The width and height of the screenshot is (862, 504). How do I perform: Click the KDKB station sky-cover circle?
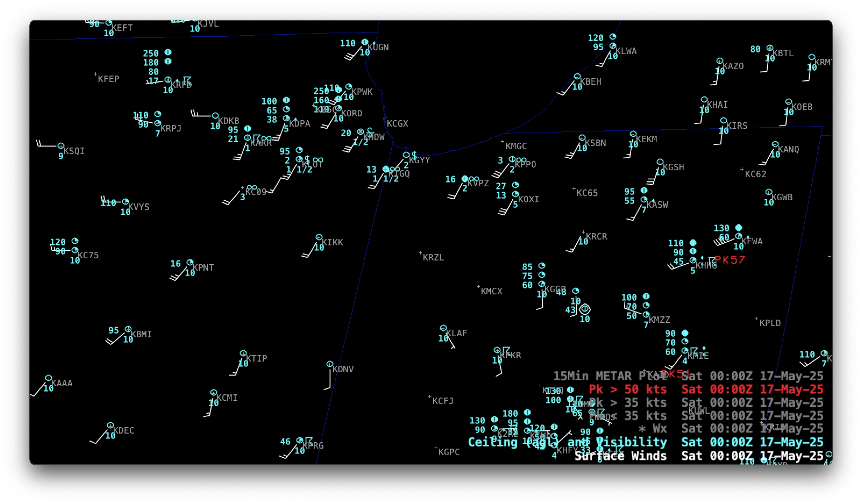coord(215,116)
